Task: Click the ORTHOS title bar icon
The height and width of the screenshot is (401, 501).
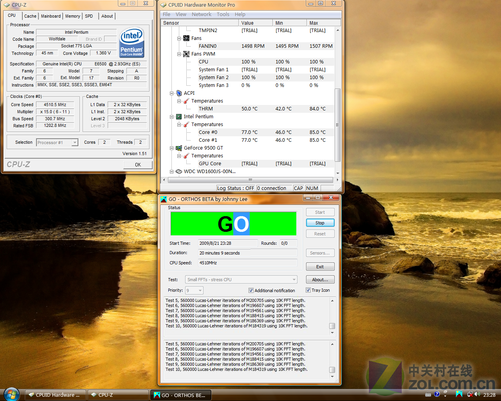Action: [164, 199]
